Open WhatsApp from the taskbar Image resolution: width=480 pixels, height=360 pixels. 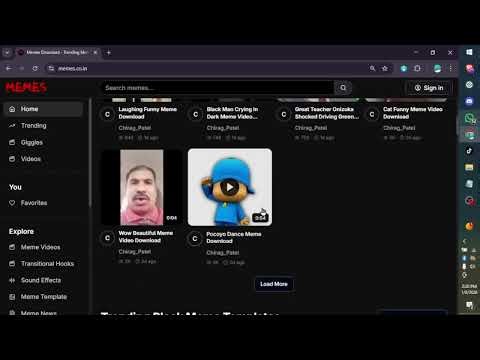pyautogui.click(x=469, y=118)
